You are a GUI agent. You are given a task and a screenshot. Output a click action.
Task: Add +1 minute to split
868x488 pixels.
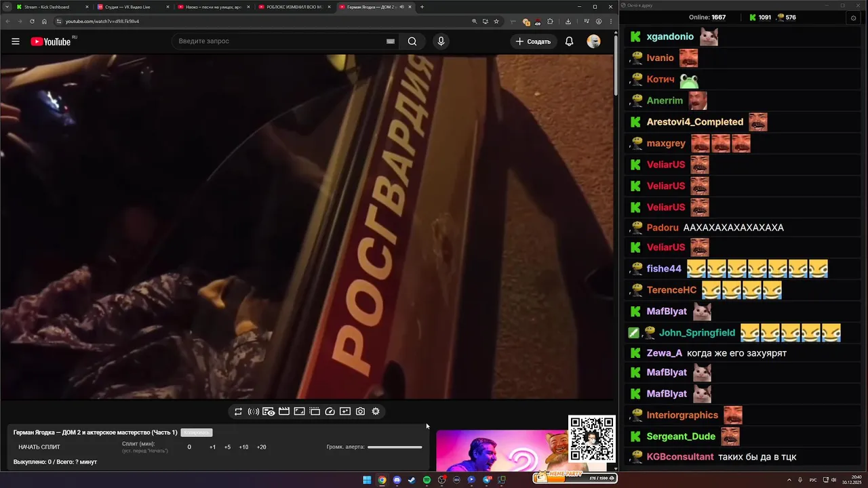coord(212,447)
